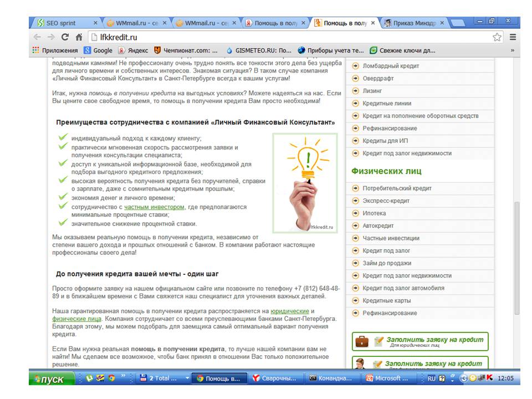Open the Кредитные линии link

(387, 104)
